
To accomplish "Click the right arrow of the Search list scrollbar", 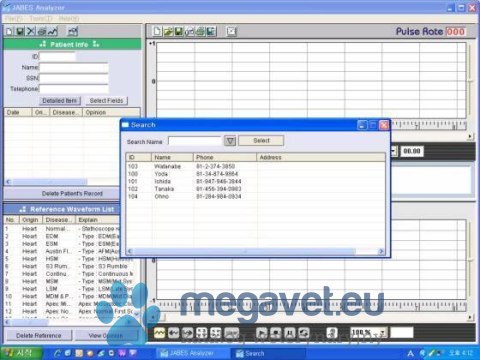I will coord(381,251).
